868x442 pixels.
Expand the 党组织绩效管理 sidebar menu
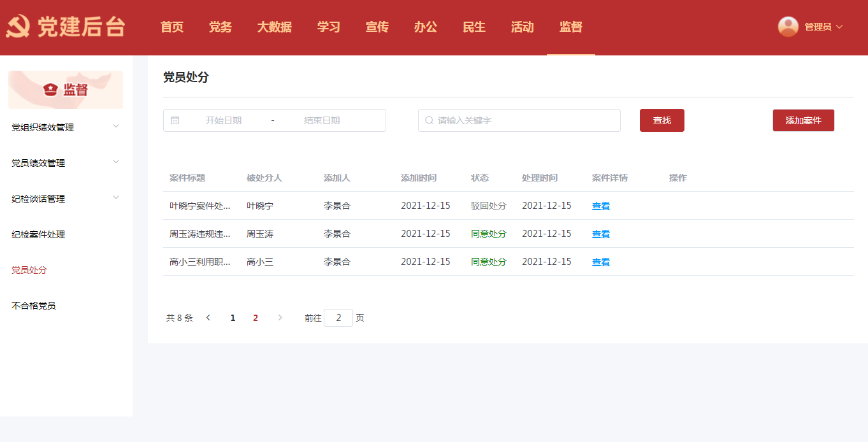(x=116, y=126)
